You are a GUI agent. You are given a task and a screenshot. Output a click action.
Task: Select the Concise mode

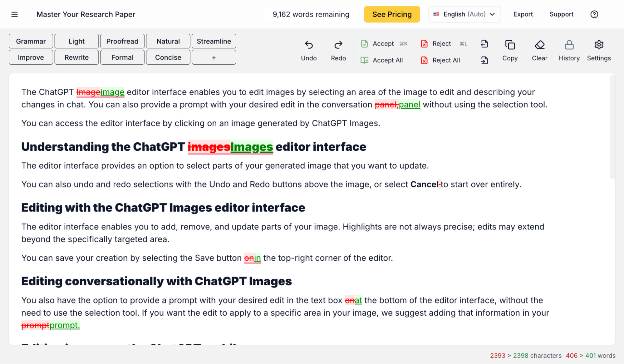point(168,57)
